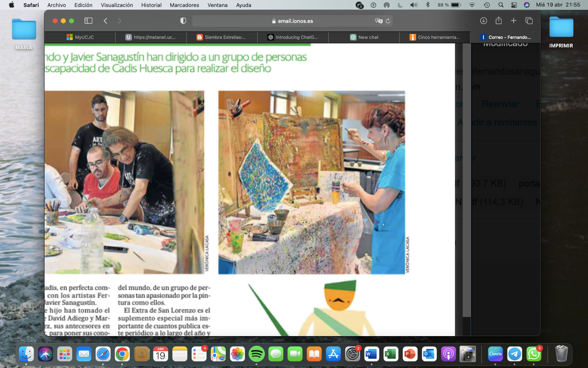Select the Correo - Fernando tab
Viewport: 588px width, 368px height.
click(506, 37)
